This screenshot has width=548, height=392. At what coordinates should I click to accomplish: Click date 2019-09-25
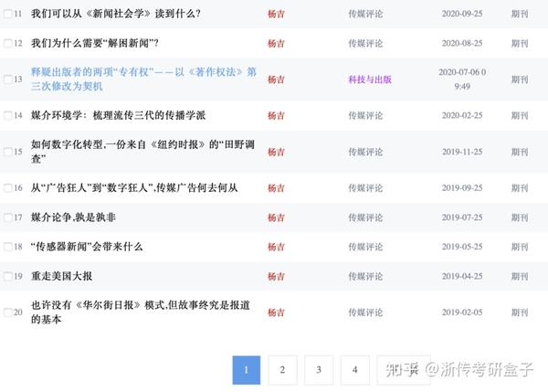click(x=462, y=188)
